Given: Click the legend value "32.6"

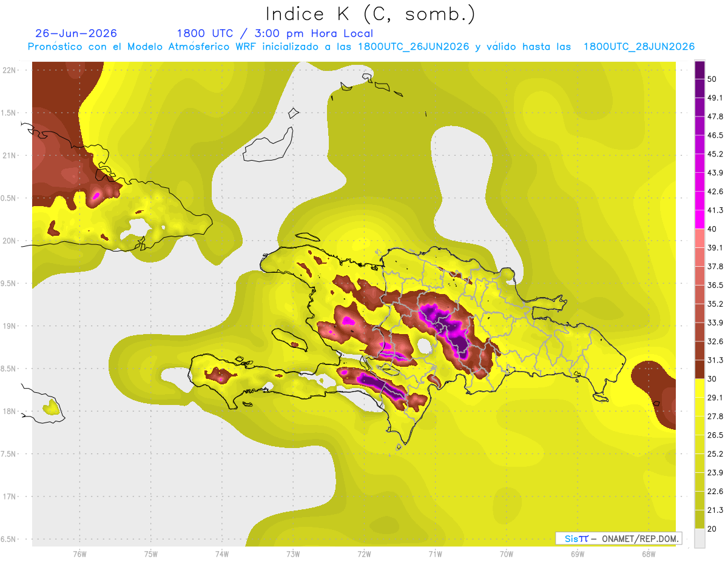Looking at the screenshot, I should [715, 341].
